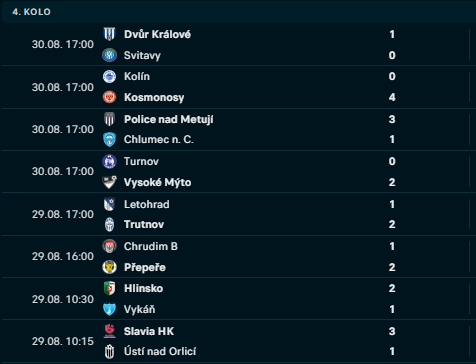Click the red Kosmonosy club crest
Image resolution: width=476 pixels, height=364 pixels.
pyautogui.click(x=109, y=97)
